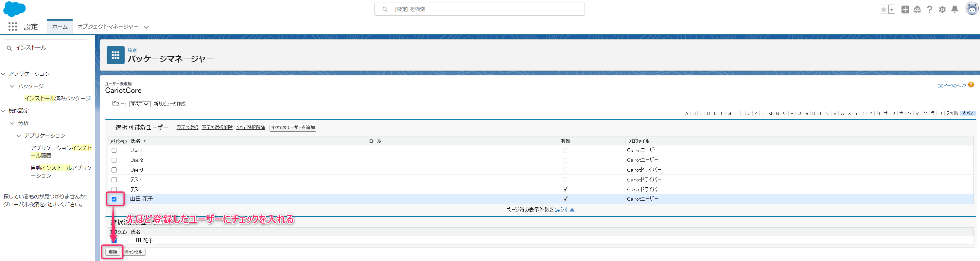This screenshot has height=261, width=980.
Task: Click the 減らす up-triangle icon
Action: [x=572, y=210]
